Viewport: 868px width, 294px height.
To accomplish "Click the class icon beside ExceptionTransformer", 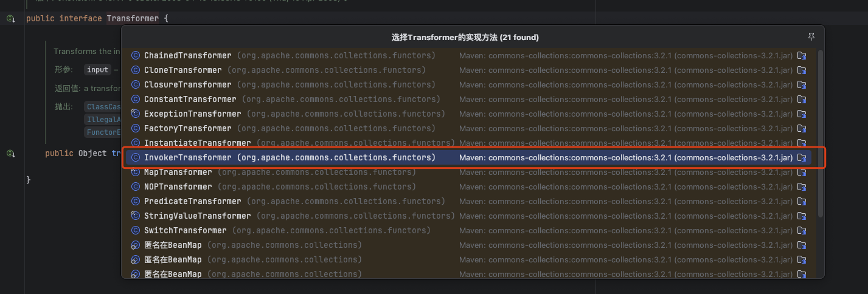I will [x=136, y=114].
